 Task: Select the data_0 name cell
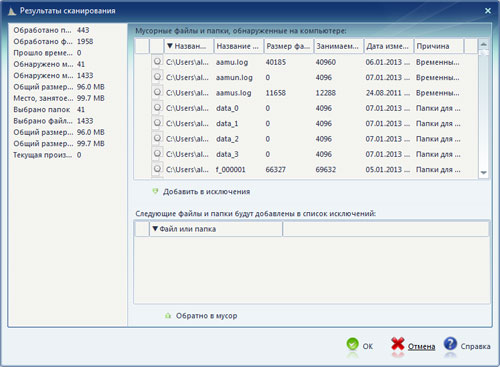point(227,108)
